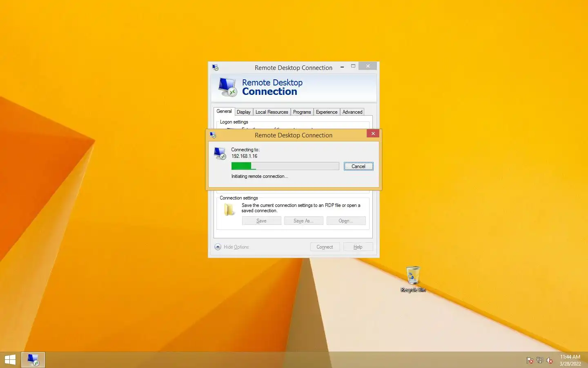Screen dimensions: 588x368
Task: Select the Recycle Bin desktop icon
Action: (413, 279)
